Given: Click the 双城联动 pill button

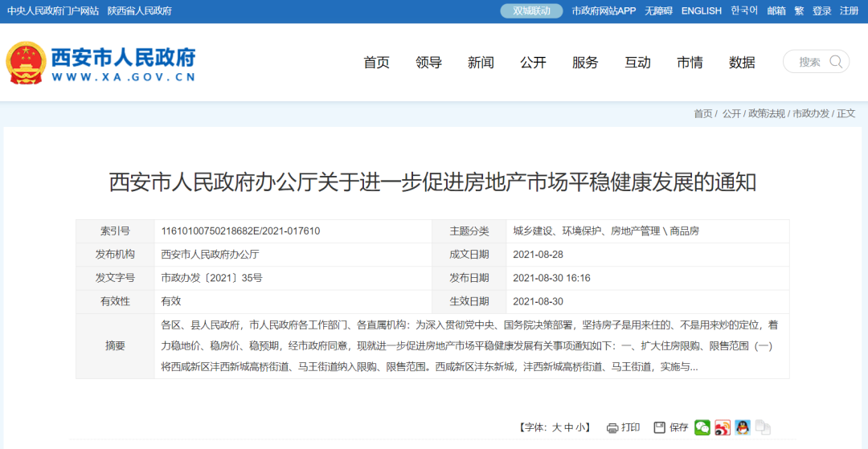Looking at the screenshot, I should [x=531, y=10].
